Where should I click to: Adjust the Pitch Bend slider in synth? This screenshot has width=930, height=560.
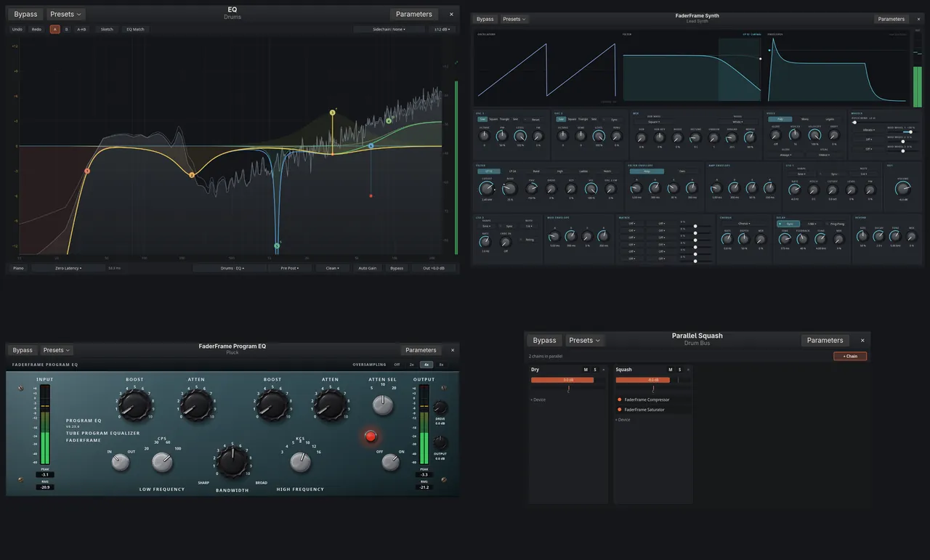click(x=886, y=122)
